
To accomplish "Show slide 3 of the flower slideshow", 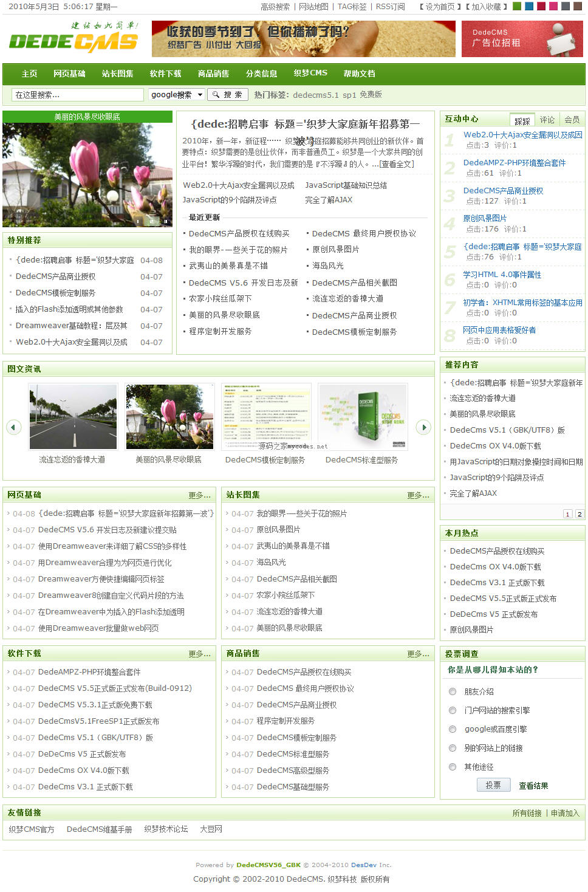I will [x=165, y=221].
